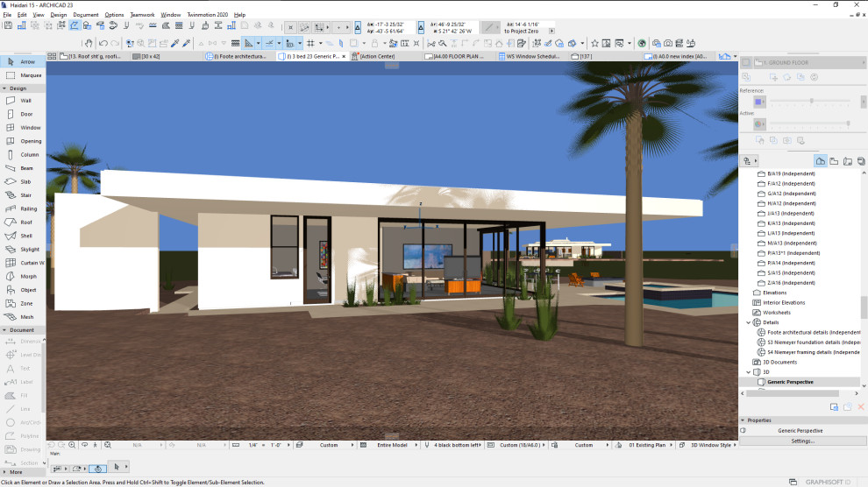Switch to the A4.00 FLOOR PLAN tab
This screenshot has height=487, width=868.
click(455, 56)
